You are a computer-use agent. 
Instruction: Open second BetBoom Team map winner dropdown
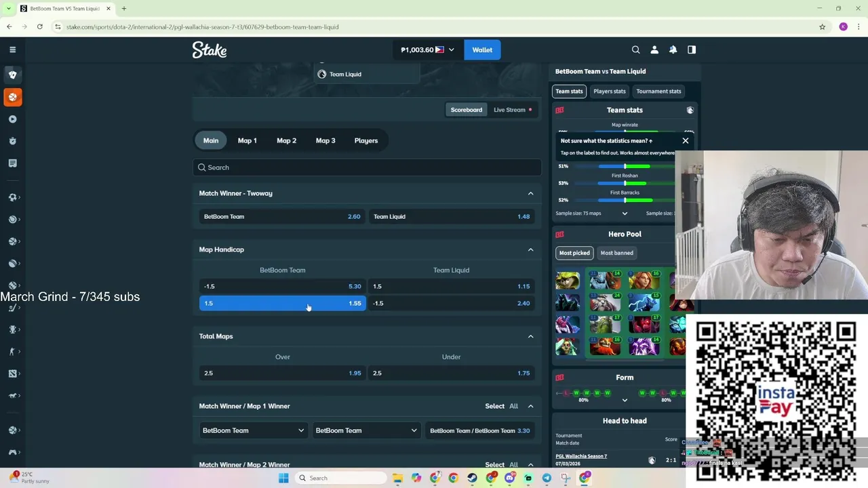pos(366,430)
